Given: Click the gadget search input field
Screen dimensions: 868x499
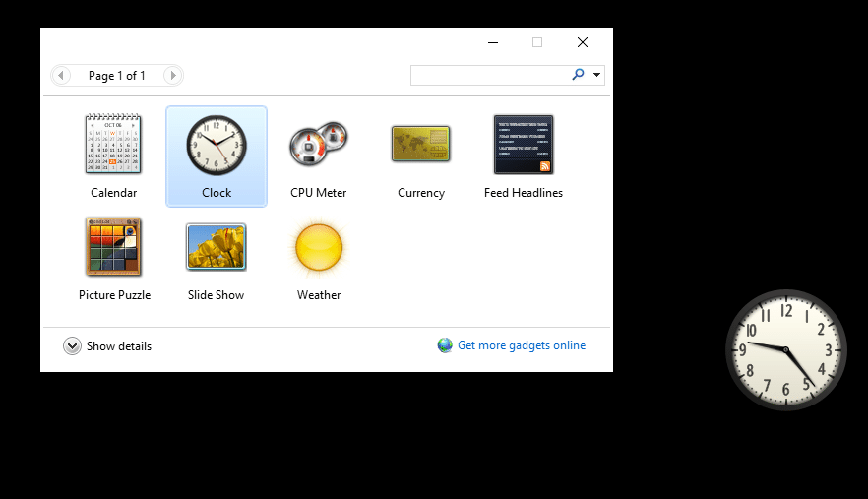Looking at the screenshot, I should [x=489, y=75].
